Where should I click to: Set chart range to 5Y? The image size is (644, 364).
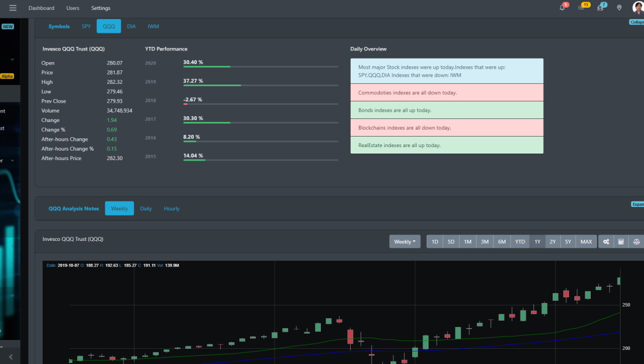click(568, 241)
